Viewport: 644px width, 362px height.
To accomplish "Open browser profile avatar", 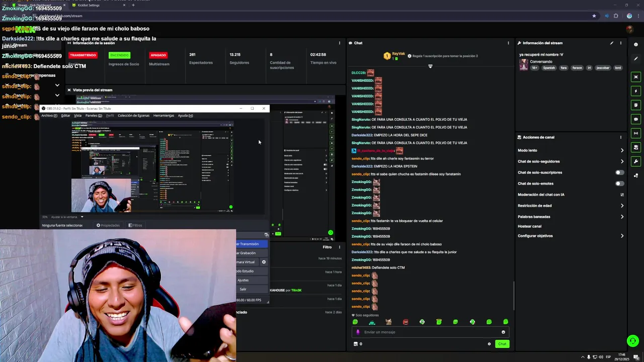I will (x=629, y=16).
